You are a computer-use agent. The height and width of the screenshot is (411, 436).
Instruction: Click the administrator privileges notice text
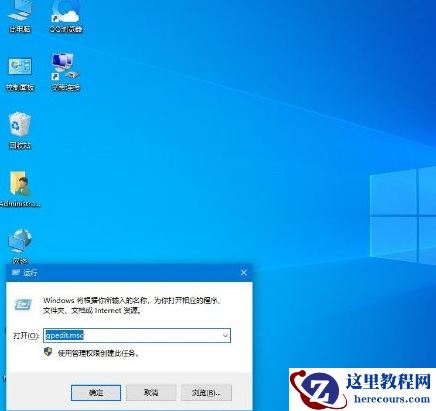[98, 353]
